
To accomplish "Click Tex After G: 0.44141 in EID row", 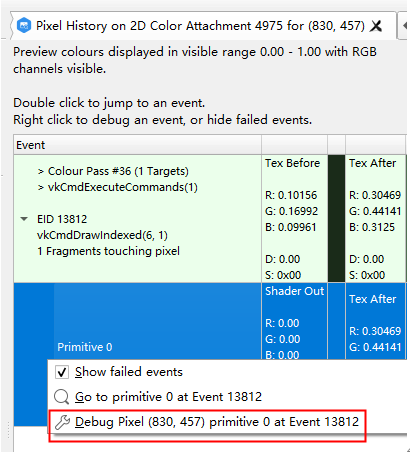I will tap(375, 211).
